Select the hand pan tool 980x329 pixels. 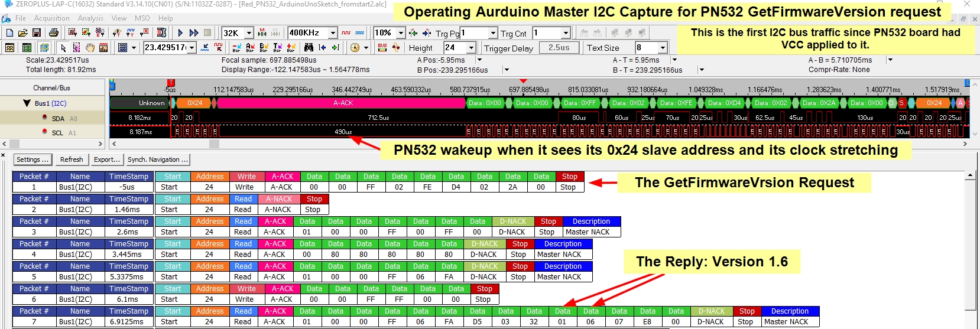pos(90,47)
